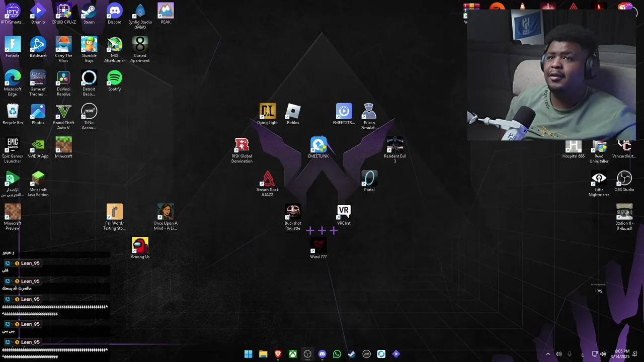The image size is (644, 362).
Task: Launch the Portal game icon
Action: [369, 181]
